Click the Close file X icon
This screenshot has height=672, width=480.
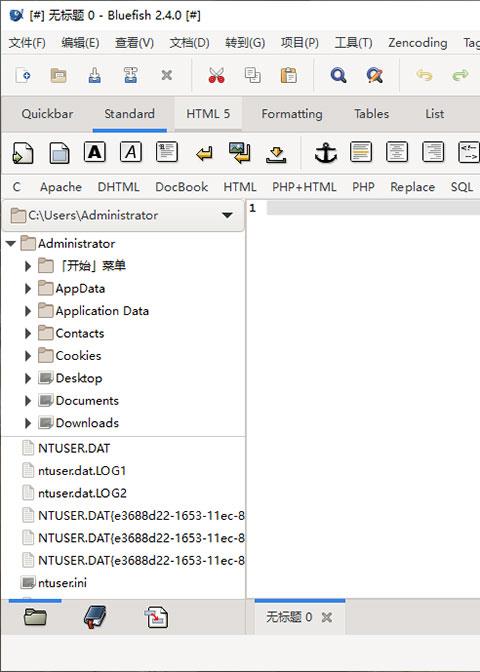pos(166,75)
